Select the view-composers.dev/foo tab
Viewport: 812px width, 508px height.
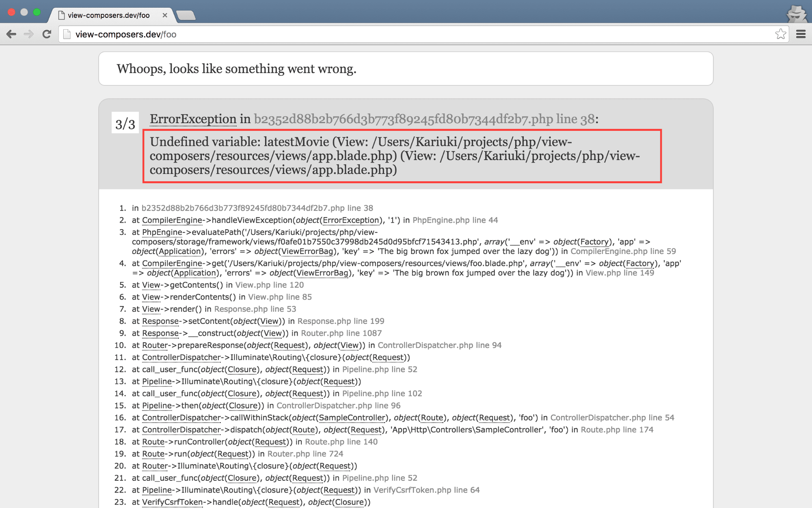109,15
